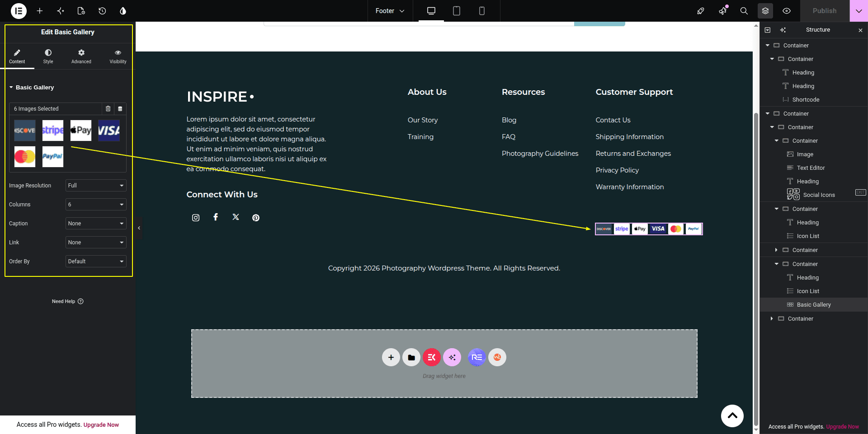Click the Upgrade Now link in editor panel

pos(101,425)
